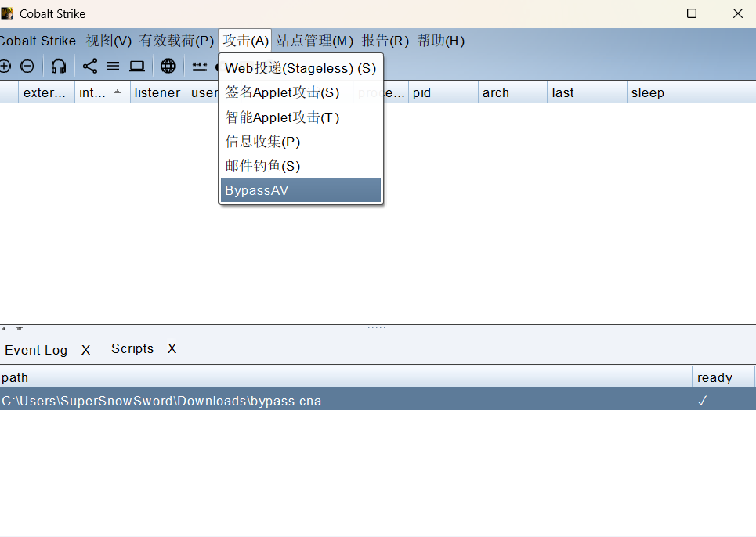Switch to the Event Log tab
The width and height of the screenshot is (756, 537).
coord(36,350)
